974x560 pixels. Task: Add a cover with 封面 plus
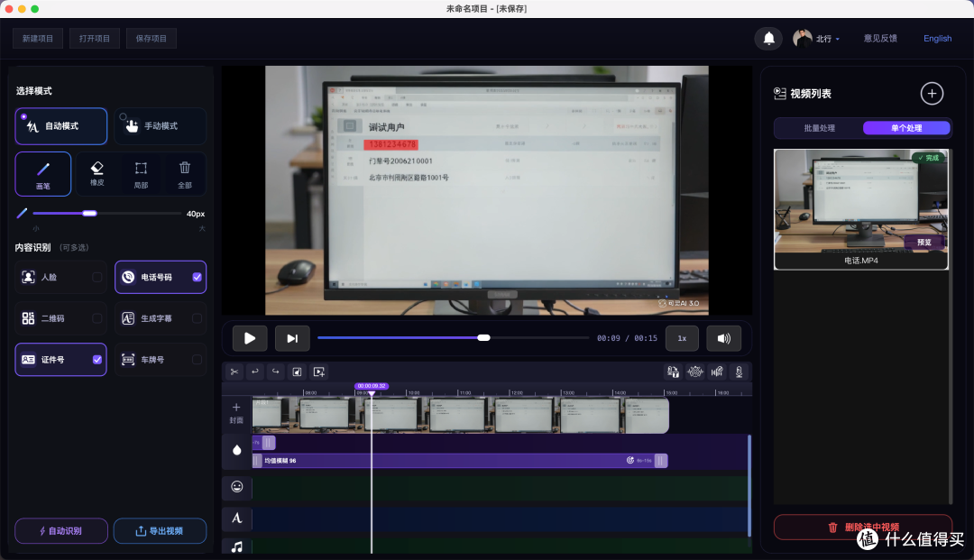click(236, 413)
